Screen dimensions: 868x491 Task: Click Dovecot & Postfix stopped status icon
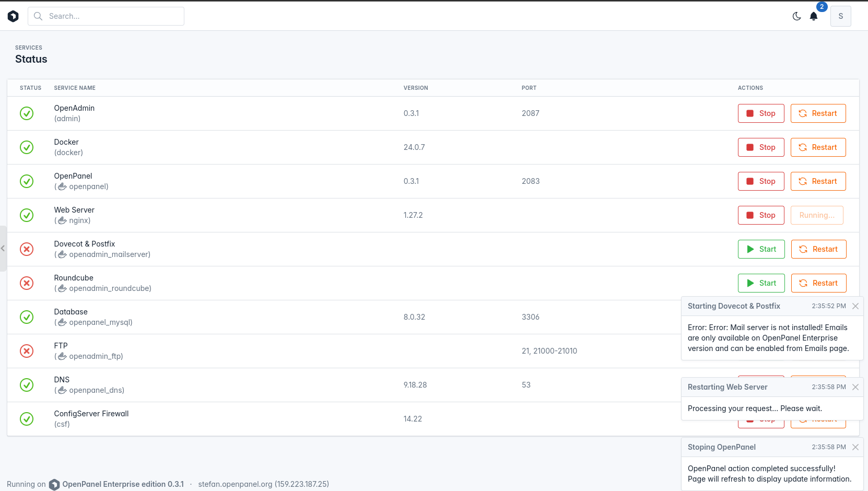pyautogui.click(x=27, y=249)
